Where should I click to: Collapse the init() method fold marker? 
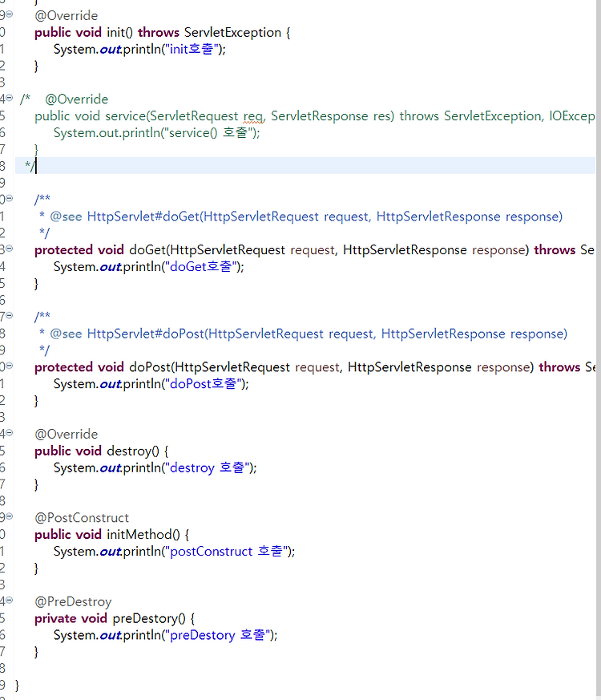click(x=10, y=14)
